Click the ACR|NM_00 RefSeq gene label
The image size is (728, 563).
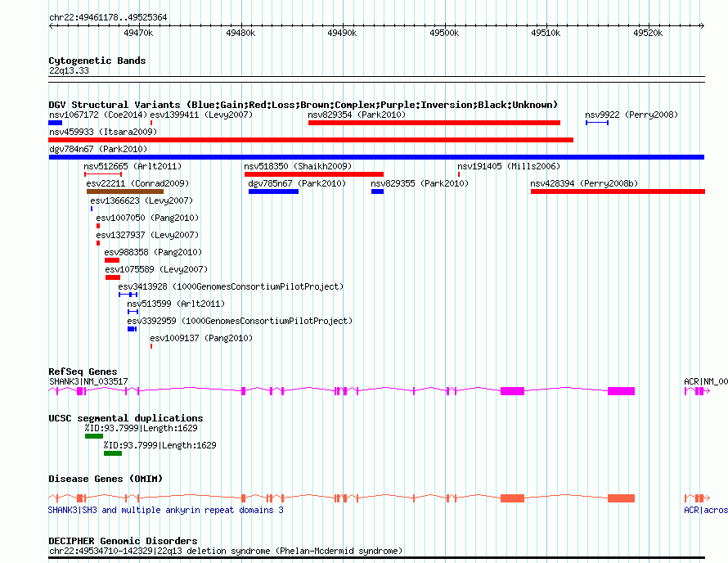click(706, 382)
